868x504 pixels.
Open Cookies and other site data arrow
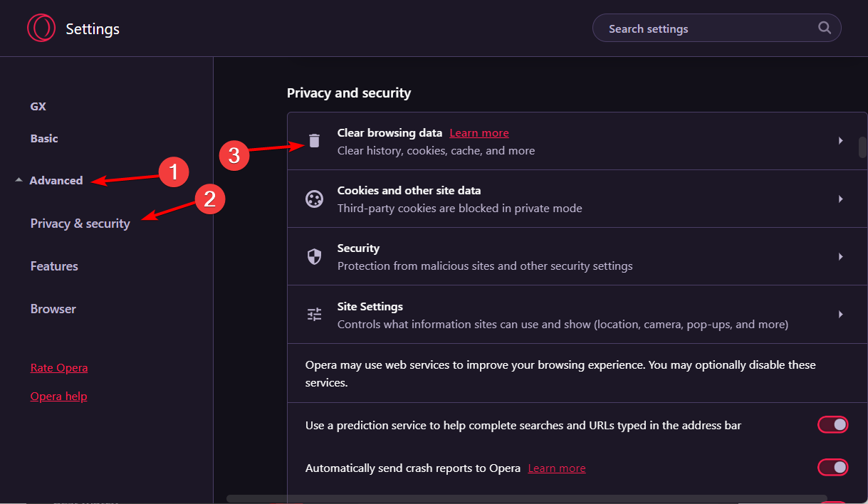pos(841,199)
